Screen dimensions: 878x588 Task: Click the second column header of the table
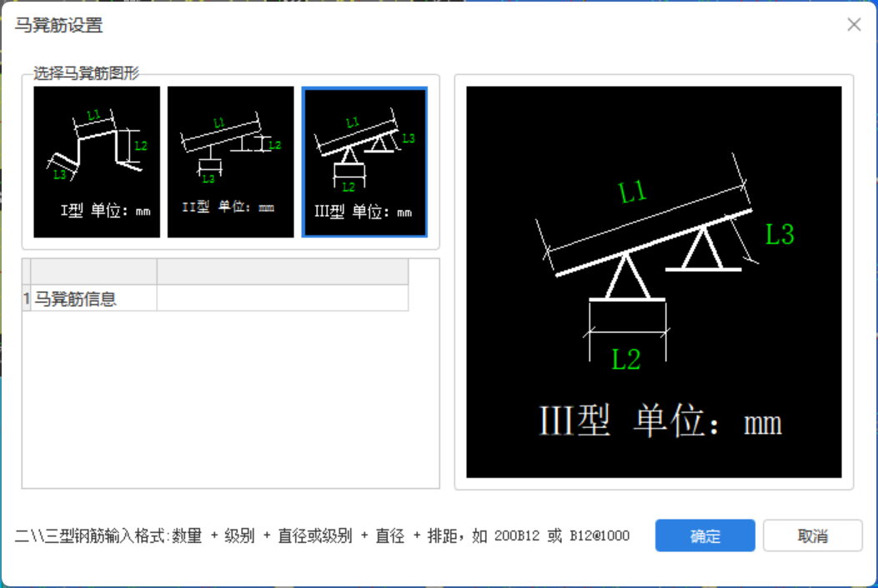(x=283, y=272)
